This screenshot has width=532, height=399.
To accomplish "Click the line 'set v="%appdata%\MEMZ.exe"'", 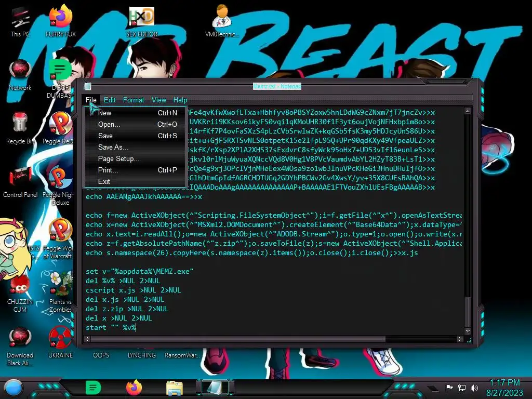I will (x=139, y=271).
